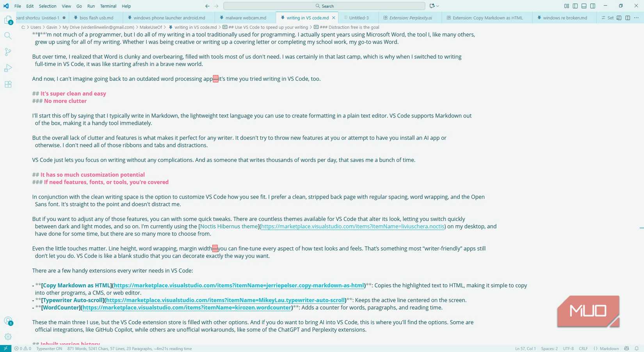Open Source Control view

pos(8,52)
